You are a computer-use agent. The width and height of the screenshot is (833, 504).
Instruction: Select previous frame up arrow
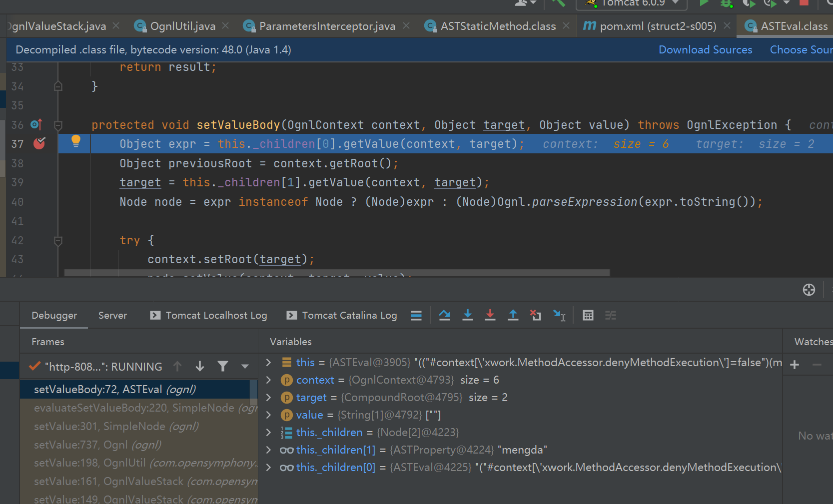(177, 367)
